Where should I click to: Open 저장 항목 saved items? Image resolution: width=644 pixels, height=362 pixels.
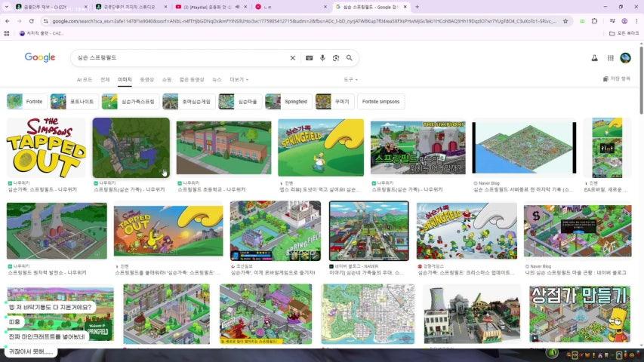[x=616, y=78]
